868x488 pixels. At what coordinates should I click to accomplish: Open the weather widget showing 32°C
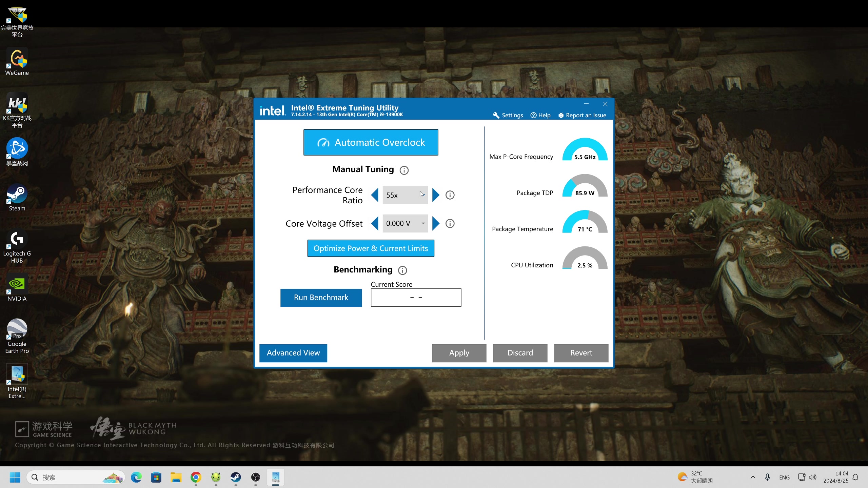pos(695,477)
